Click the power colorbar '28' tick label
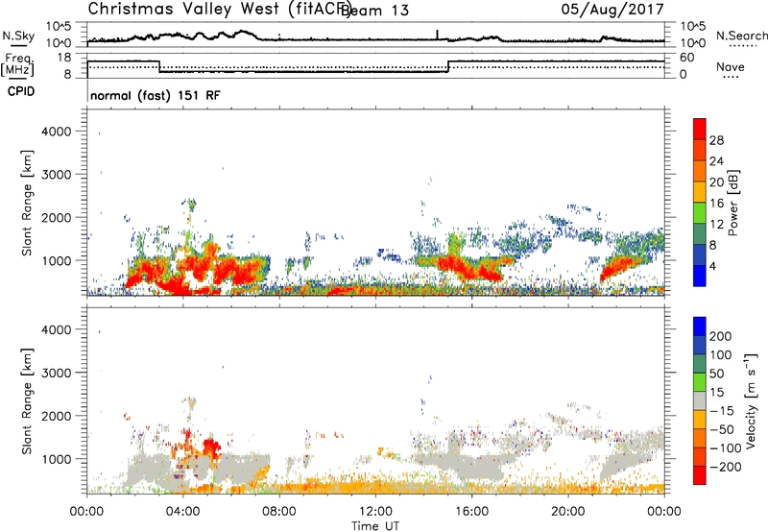This screenshot has height=532, width=768. click(716, 140)
